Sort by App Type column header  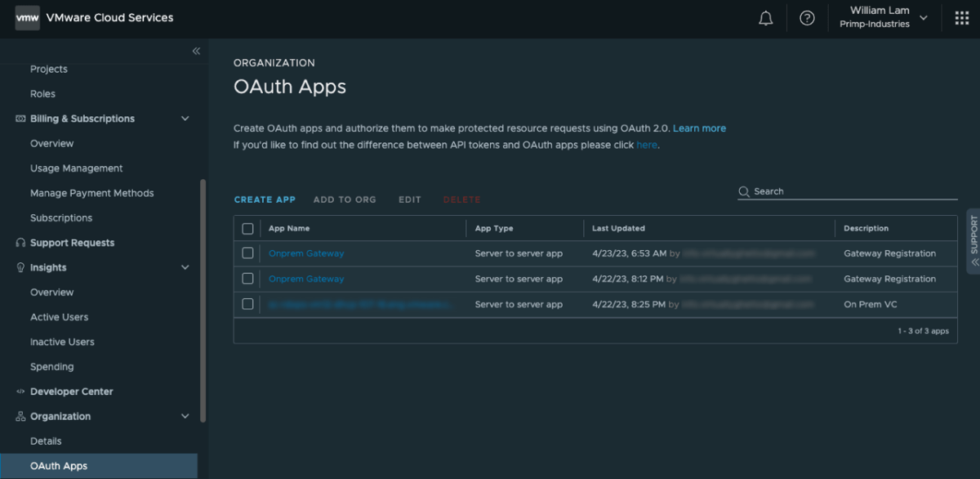[x=494, y=229]
